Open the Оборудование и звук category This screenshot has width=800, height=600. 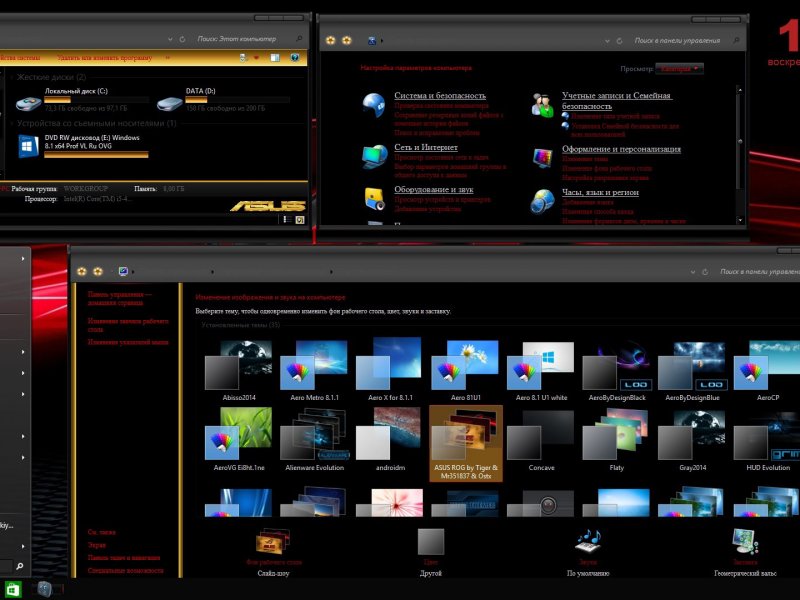coord(434,189)
